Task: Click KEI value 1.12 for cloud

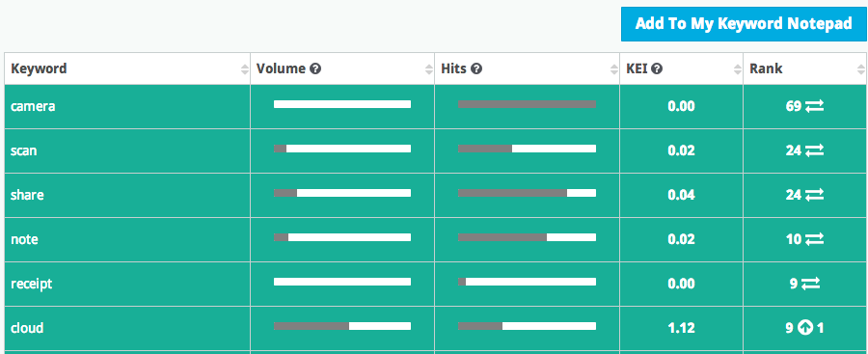Action: click(x=681, y=328)
